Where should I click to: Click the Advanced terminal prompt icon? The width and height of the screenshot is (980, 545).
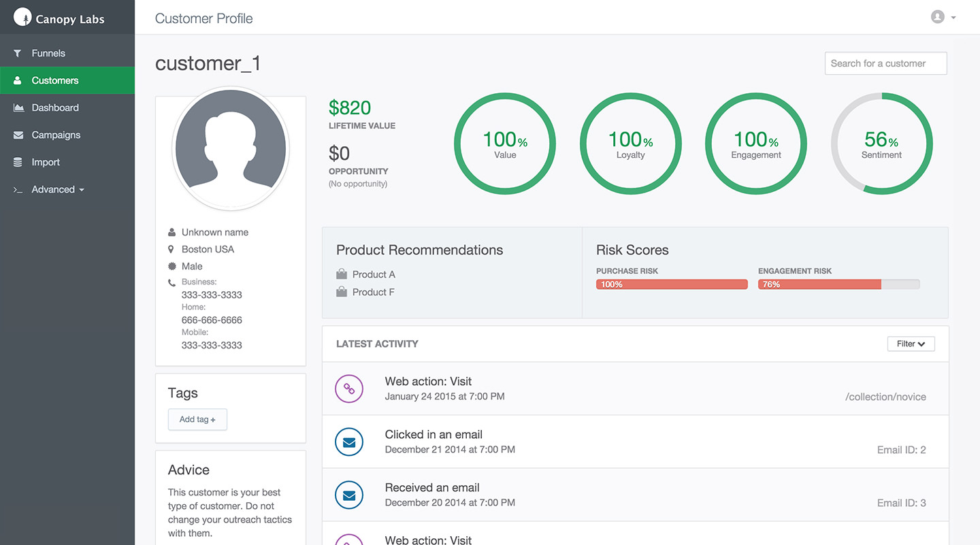(x=18, y=190)
